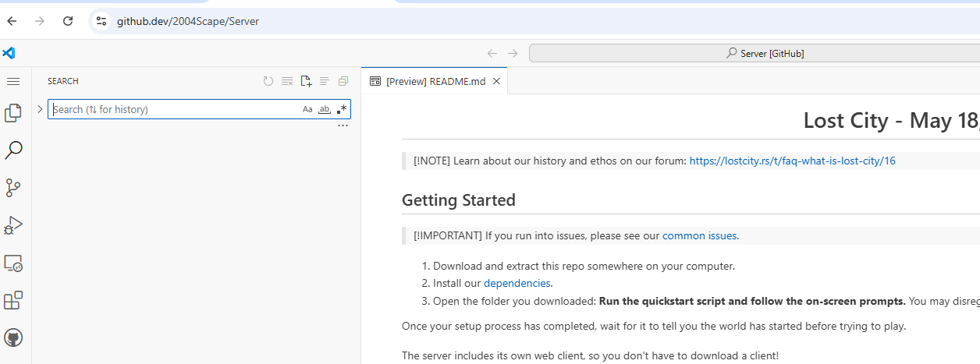This screenshot has width=980, height=364.
Task: Collapse all search results
Action: tap(343, 81)
